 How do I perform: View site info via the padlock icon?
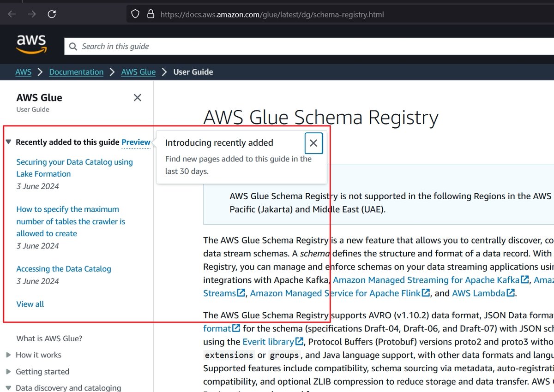(150, 14)
